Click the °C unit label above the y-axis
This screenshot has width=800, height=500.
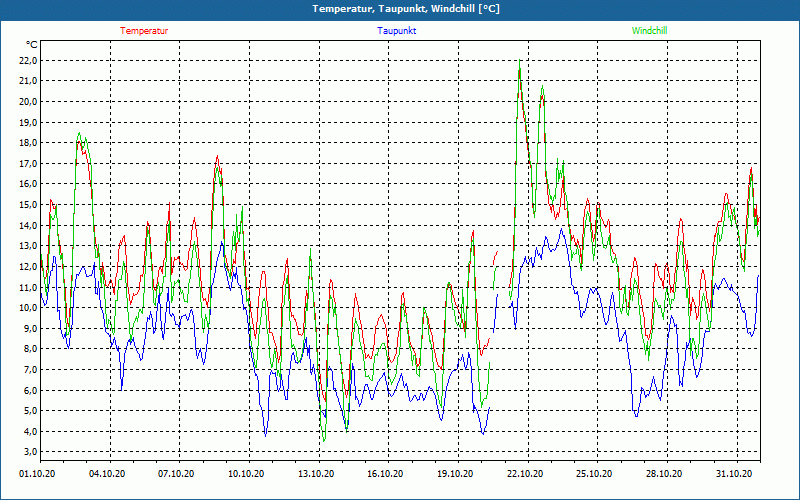coord(32,45)
